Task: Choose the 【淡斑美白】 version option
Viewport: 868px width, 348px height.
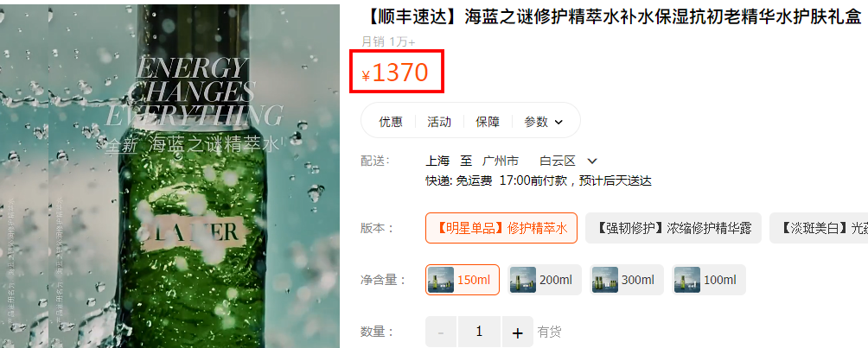Action: click(x=819, y=228)
